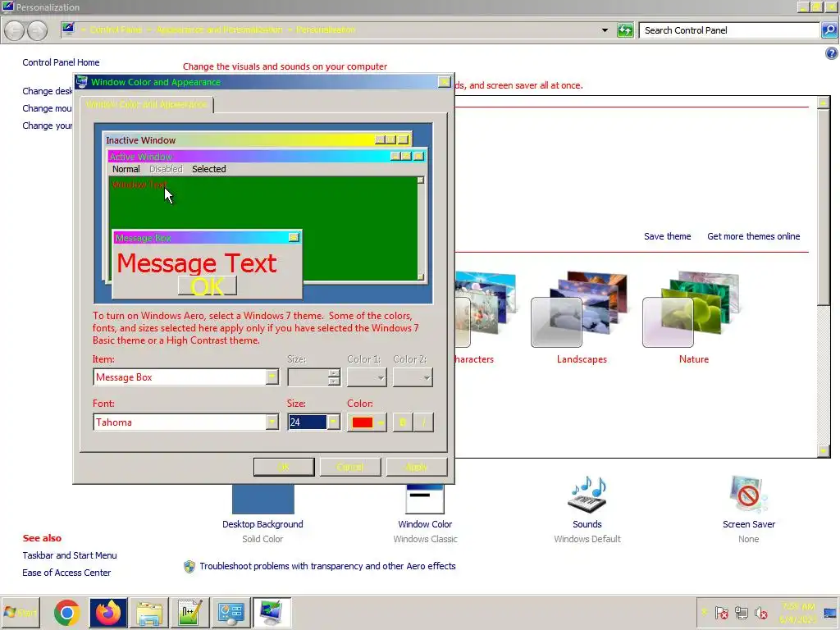Click the Message Box OK preview button
Image resolution: width=840 pixels, height=630 pixels.
click(208, 286)
